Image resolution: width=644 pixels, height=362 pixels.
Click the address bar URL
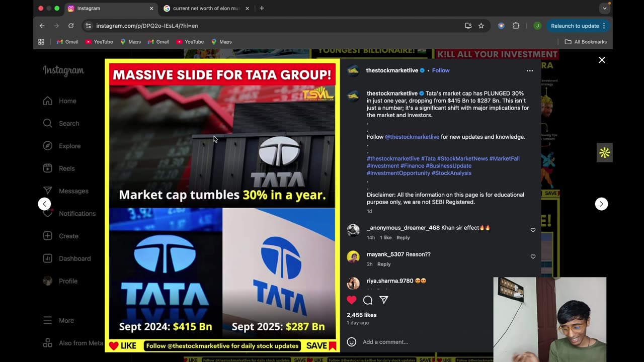pos(147,26)
